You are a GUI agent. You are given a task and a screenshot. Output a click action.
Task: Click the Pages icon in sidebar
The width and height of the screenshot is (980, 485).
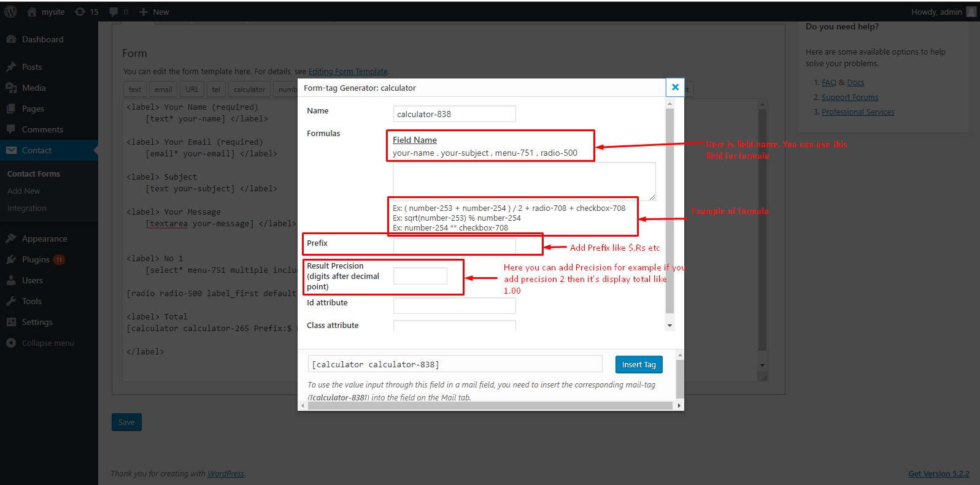pyautogui.click(x=11, y=109)
